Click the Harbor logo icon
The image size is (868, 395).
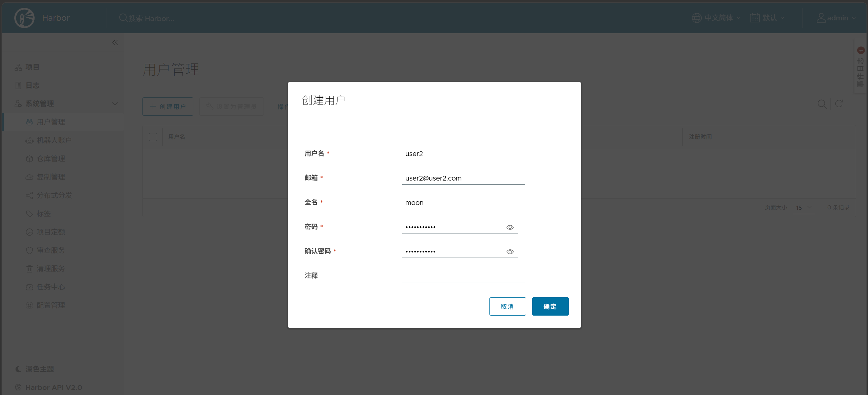click(x=24, y=18)
